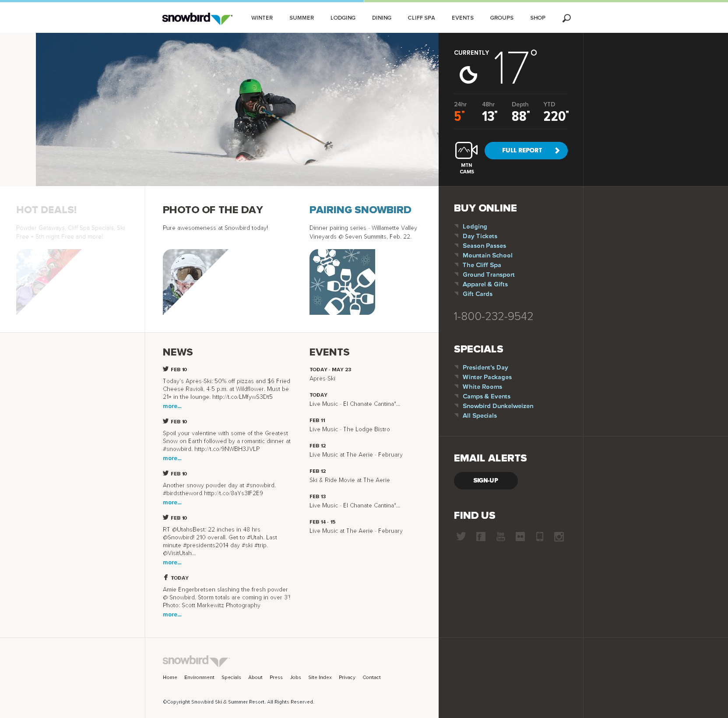Open the Environment footer link
728x718 pixels.
pos(199,677)
